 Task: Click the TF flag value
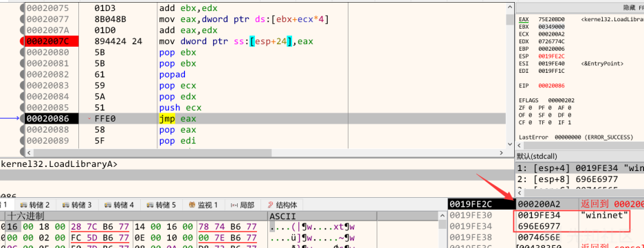click(550, 122)
